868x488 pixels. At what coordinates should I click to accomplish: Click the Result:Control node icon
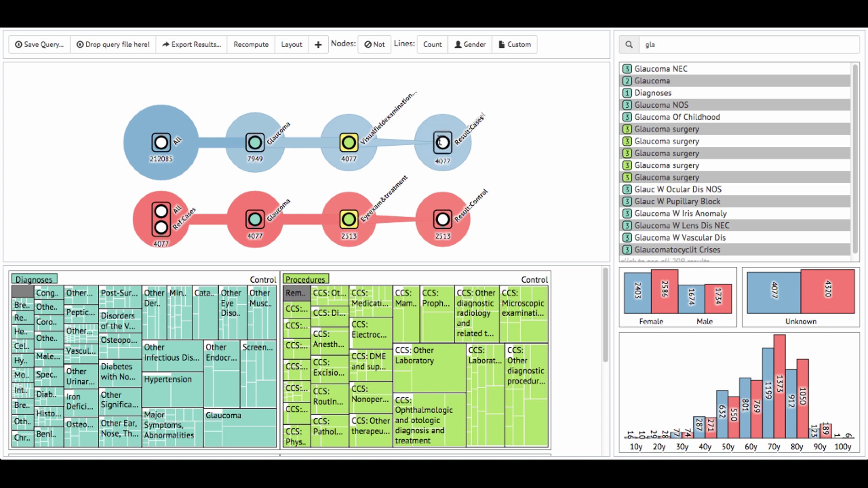click(443, 219)
